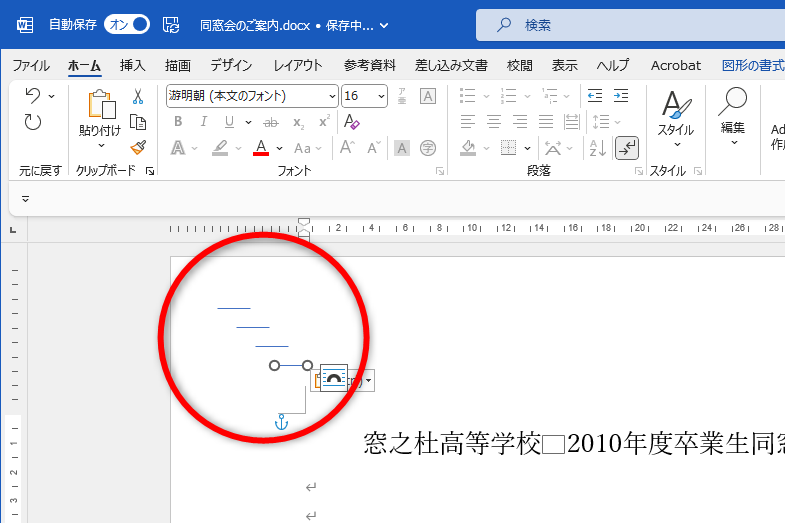The width and height of the screenshot is (785, 523).
Task: Click into the search box
Action: 630,25
